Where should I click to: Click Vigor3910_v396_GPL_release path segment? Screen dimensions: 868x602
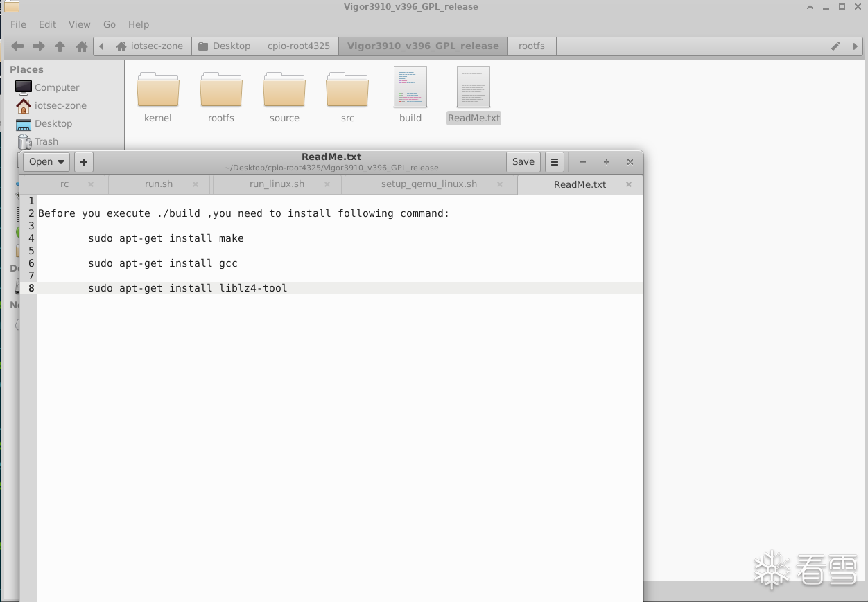click(423, 46)
